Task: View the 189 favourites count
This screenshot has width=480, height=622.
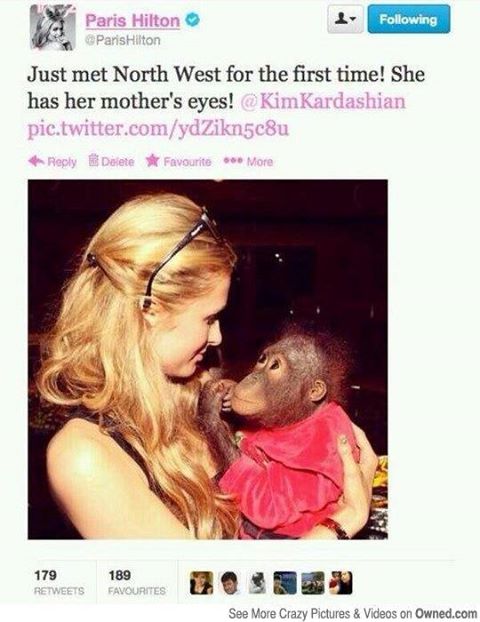Action: coord(137,582)
